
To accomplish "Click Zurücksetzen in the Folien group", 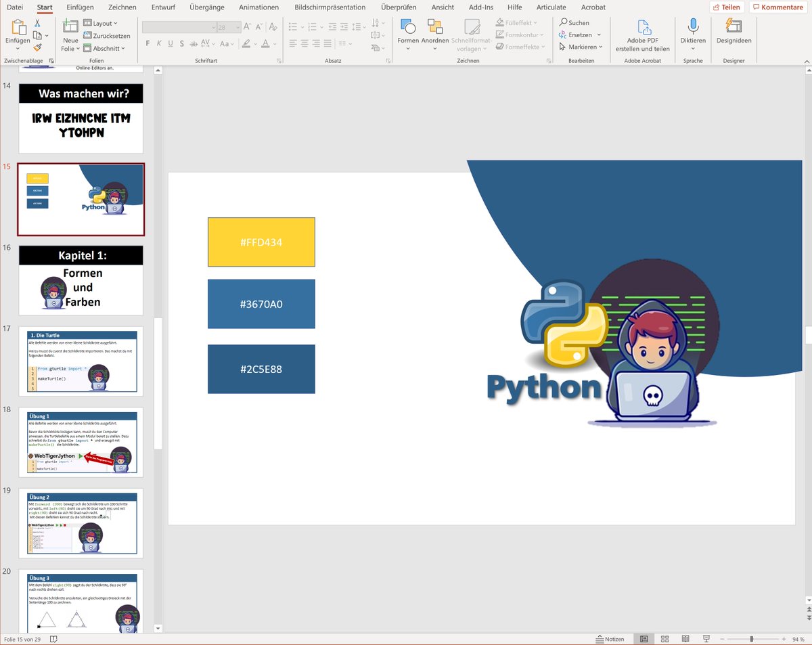I will (106, 36).
